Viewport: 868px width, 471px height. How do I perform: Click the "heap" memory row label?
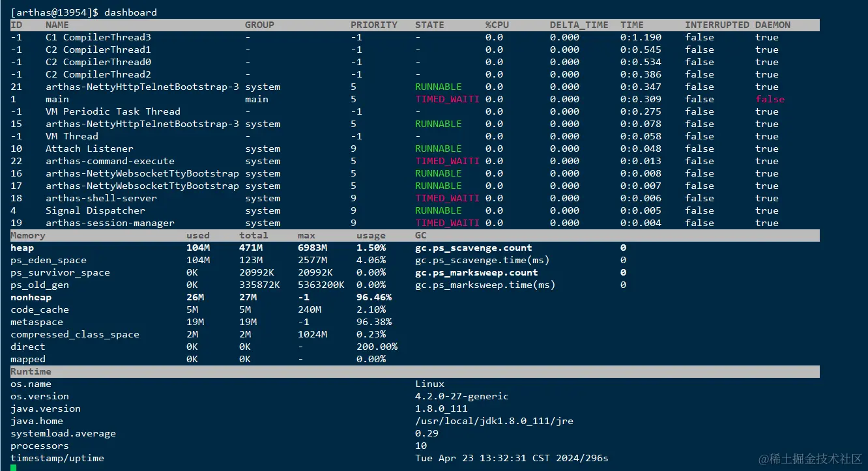[22, 248]
